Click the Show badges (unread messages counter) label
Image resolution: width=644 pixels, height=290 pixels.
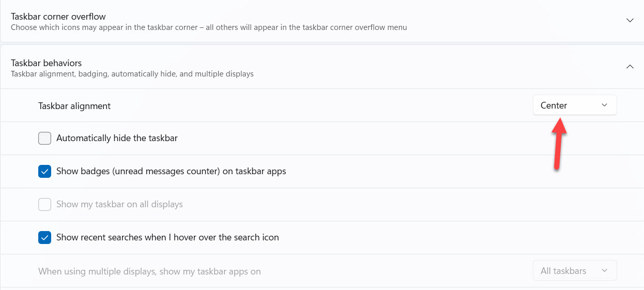pyautogui.click(x=171, y=172)
